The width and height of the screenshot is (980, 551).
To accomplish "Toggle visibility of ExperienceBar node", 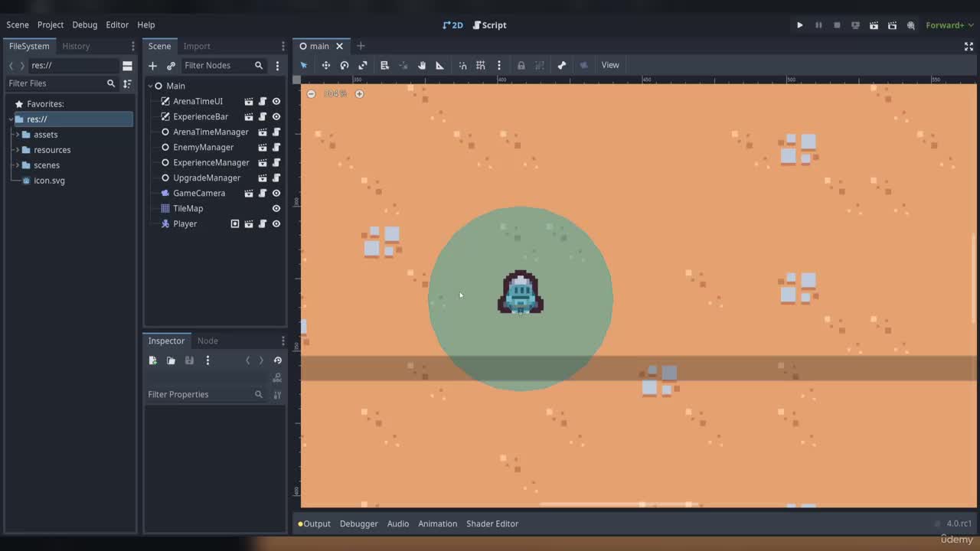I will point(276,116).
